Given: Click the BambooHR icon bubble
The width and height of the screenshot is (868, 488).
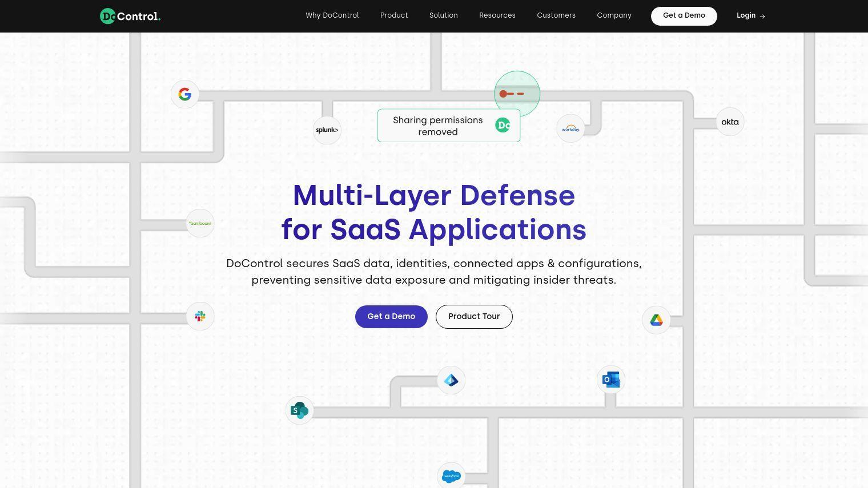Looking at the screenshot, I should click(x=200, y=223).
